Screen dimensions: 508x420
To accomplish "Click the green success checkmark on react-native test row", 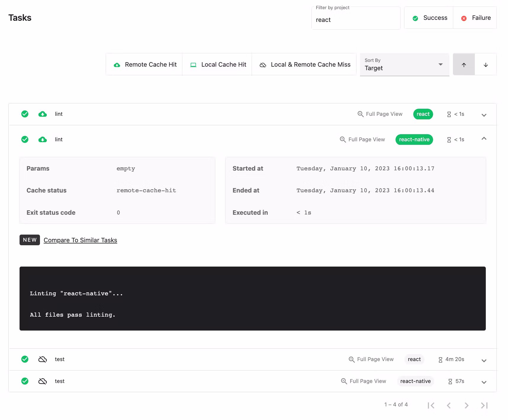I will [x=25, y=381].
